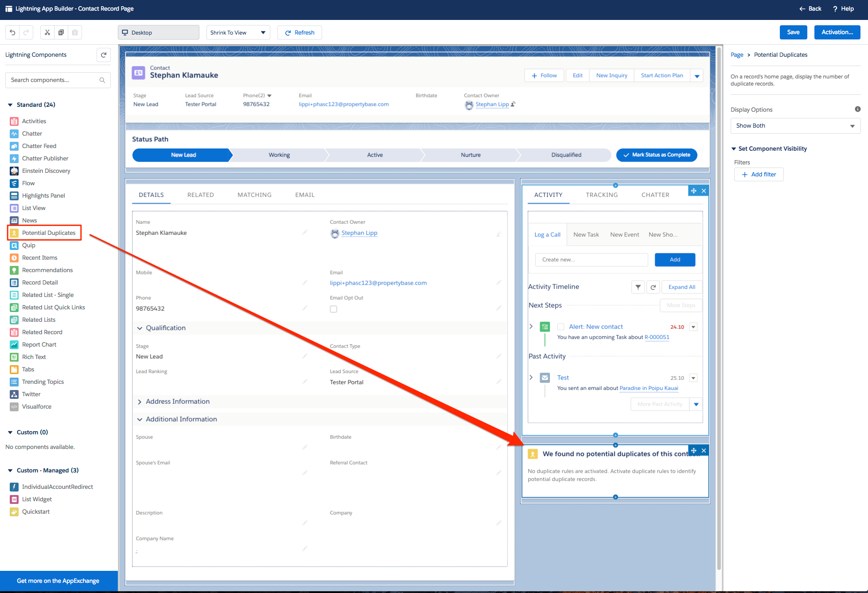This screenshot has height=593, width=868.
Task: Refresh the Lightning Components list icon
Action: point(104,55)
